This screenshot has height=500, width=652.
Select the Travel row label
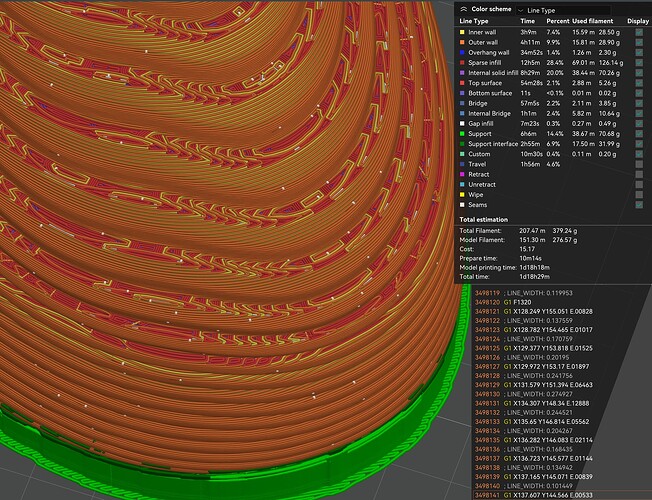[x=477, y=164]
